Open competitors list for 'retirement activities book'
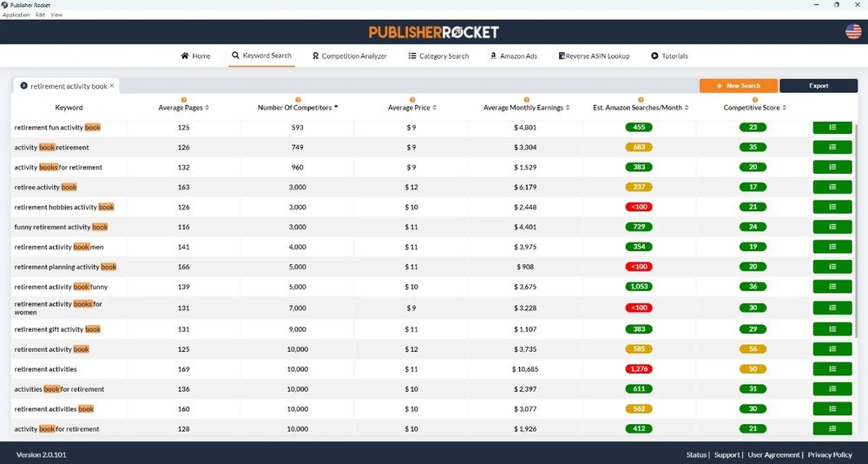Viewport: 868px width, 464px height. pyautogui.click(x=832, y=409)
